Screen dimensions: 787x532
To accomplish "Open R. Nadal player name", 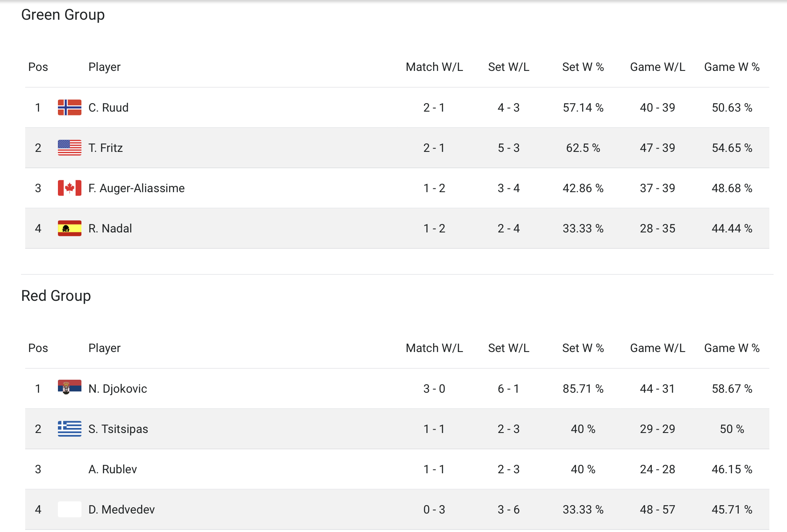I will (110, 229).
